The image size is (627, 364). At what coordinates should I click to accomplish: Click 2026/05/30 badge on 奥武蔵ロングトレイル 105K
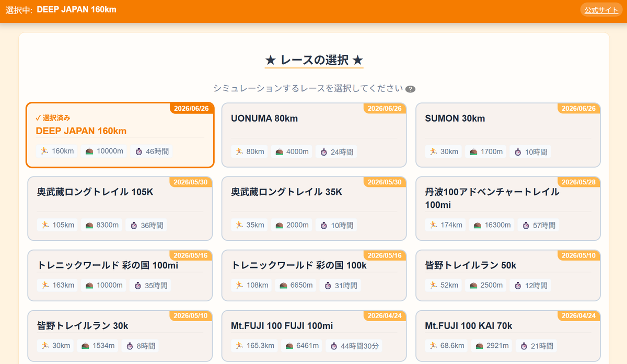point(191,182)
